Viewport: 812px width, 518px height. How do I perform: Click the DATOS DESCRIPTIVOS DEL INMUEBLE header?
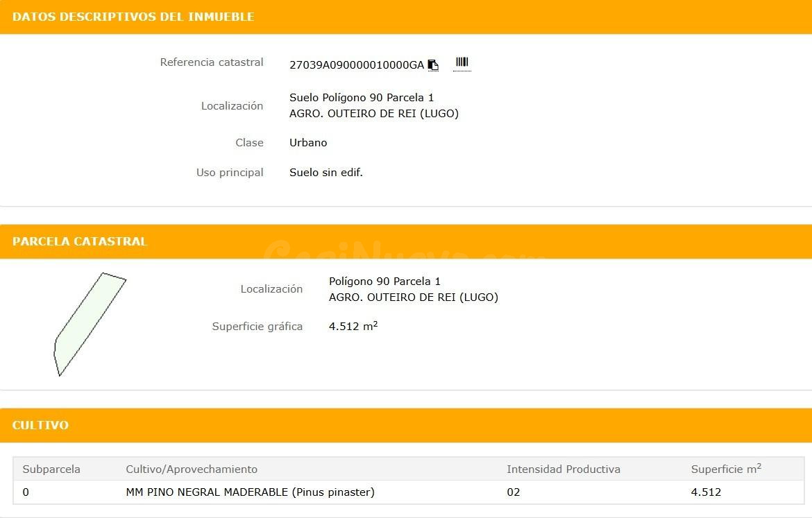click(406, 17)
